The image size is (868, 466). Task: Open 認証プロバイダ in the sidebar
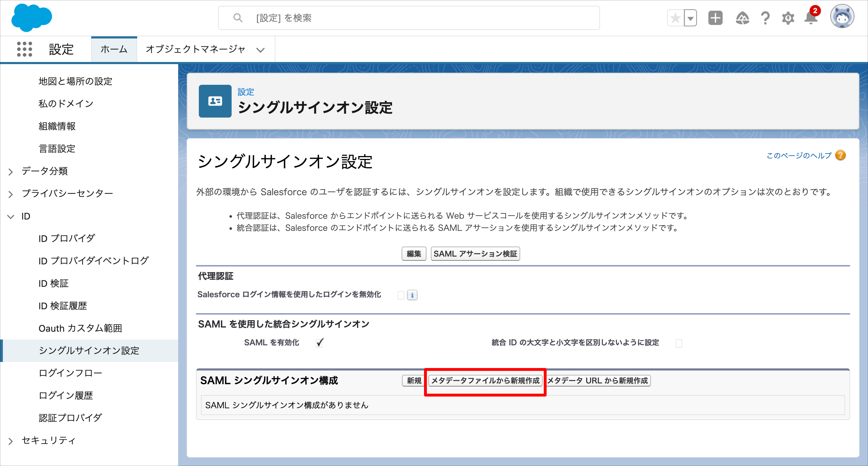(x=71, y=418)
